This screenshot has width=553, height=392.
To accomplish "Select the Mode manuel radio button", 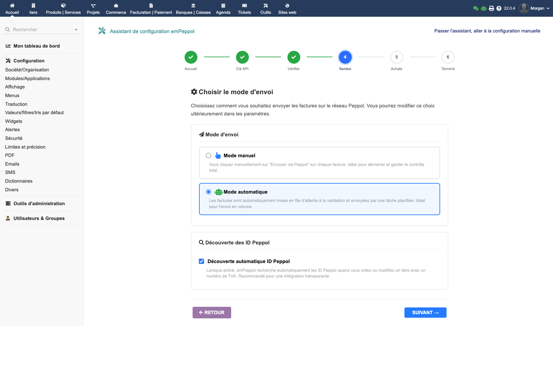I will coord(209,156).
